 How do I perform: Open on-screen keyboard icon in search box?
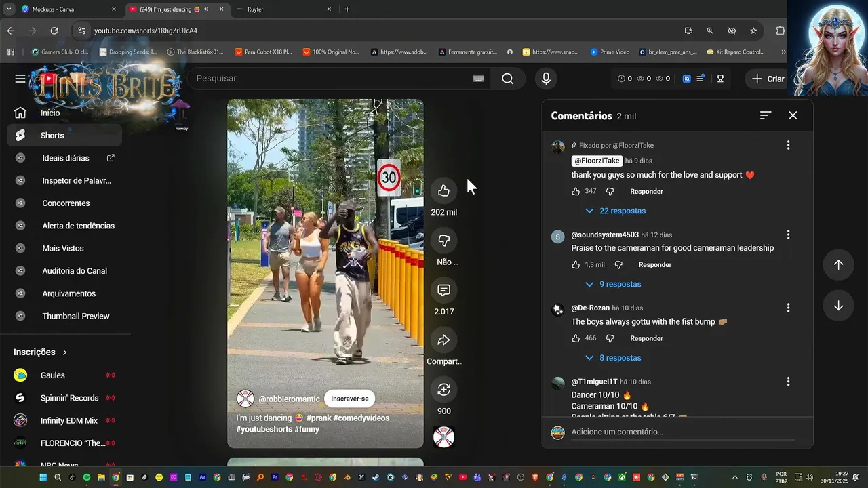click(479, 79)
